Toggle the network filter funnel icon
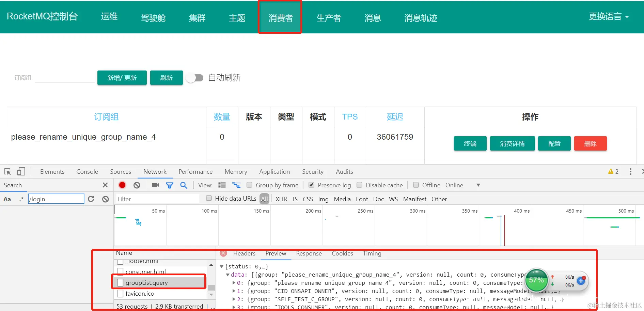 pyautogui.click(x=169, y=185)
